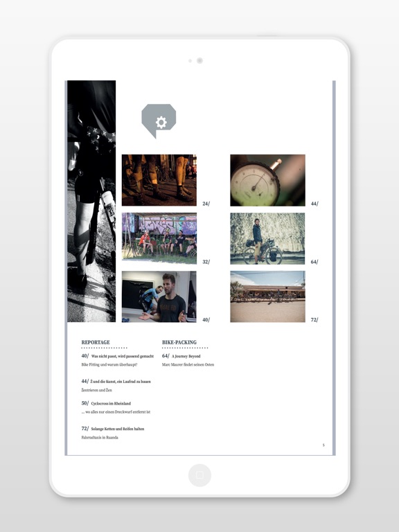
Task: Open the graffiti wall group photo thumbnail
Action: tap(159, 238)
